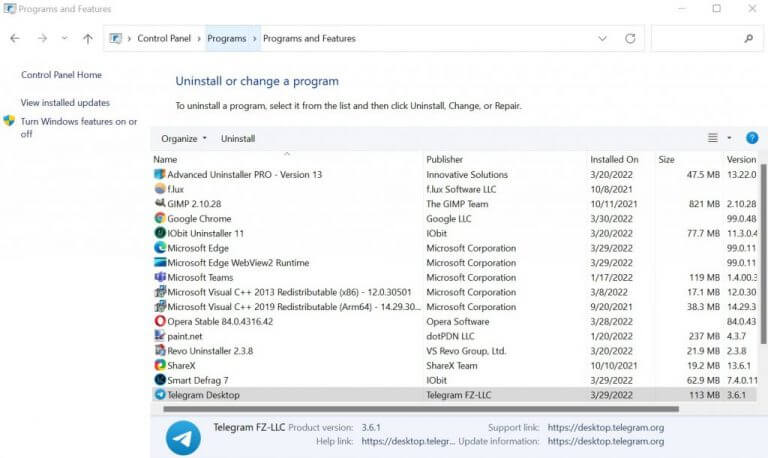Click the Uninstall toolbar button
The image size is (768, 458).
pos(238,139)
